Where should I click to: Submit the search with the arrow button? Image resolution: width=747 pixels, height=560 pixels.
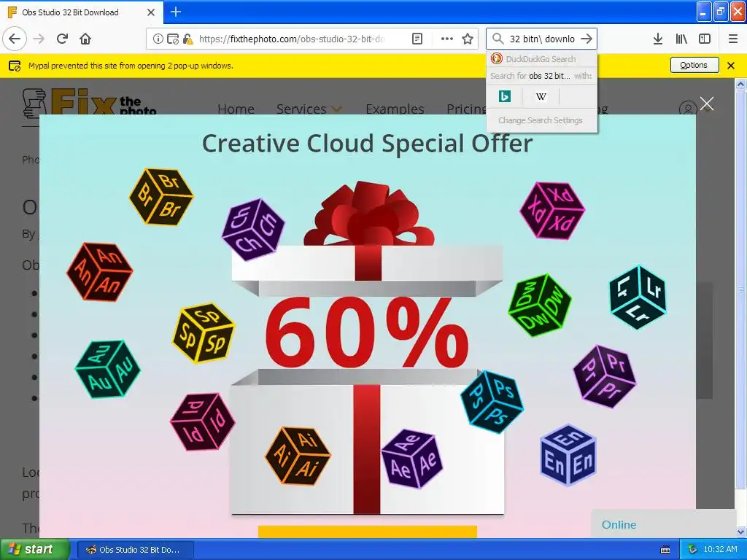(587, 39)
